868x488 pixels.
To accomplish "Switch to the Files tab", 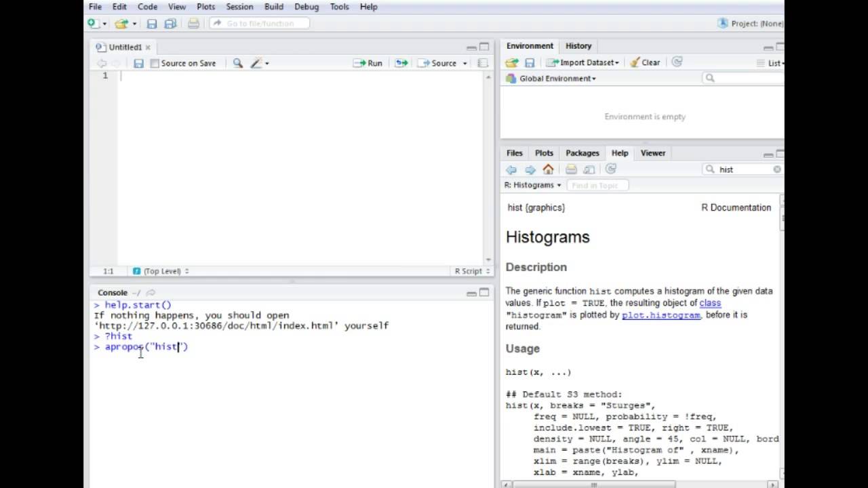I will tap(515, 153).
